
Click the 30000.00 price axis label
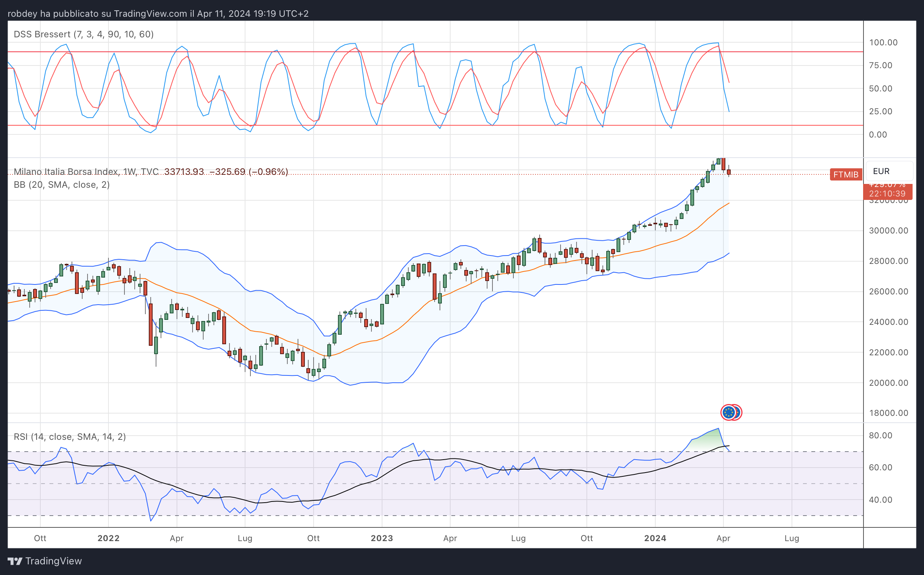pyautogui.click(x=889, y=230)
